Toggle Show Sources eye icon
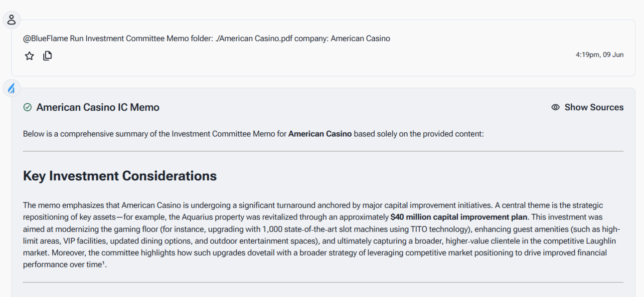644x297 pixels. point(555,107)
